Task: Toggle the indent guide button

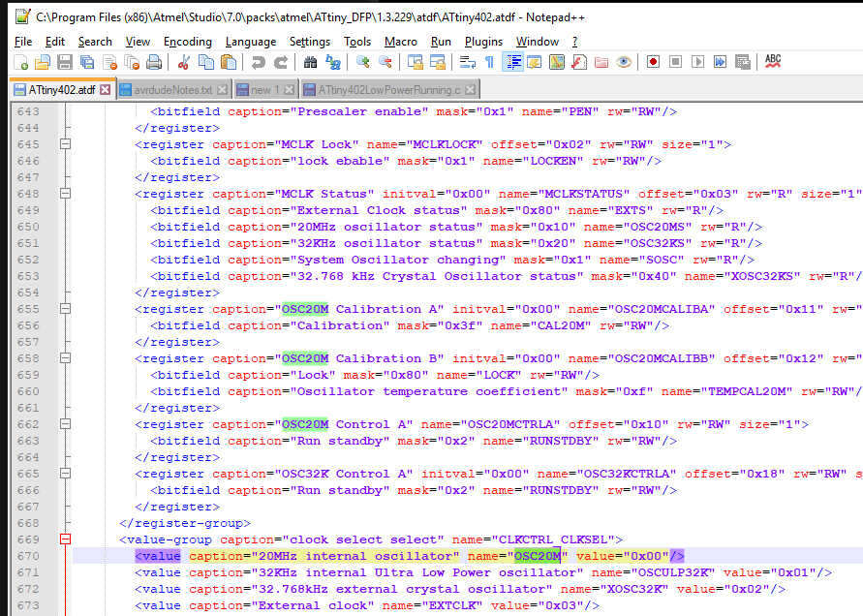Action: (x=512, y=62)
